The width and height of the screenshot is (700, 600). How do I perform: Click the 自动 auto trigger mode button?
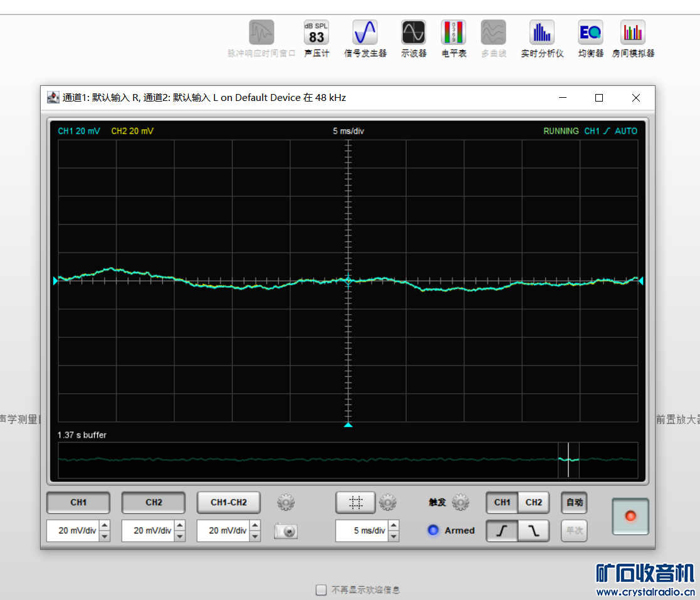[574, 502]
